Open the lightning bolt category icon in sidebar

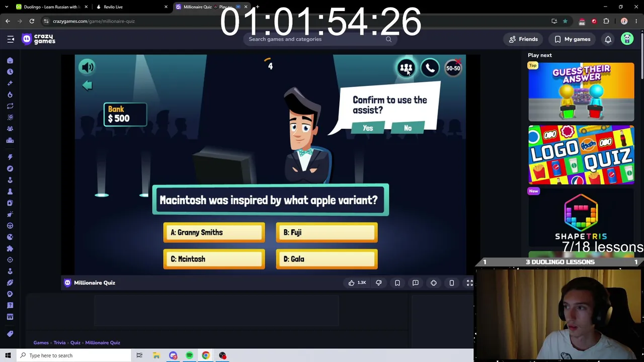click(x=10, y=157)
